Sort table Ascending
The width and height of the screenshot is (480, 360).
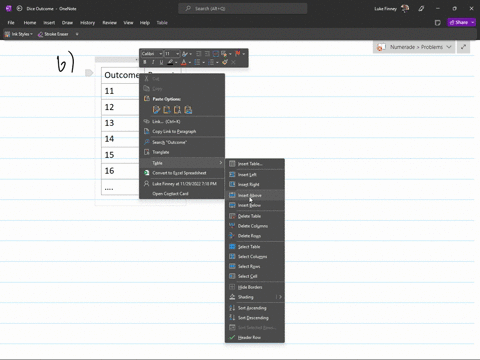coord(255,308)
